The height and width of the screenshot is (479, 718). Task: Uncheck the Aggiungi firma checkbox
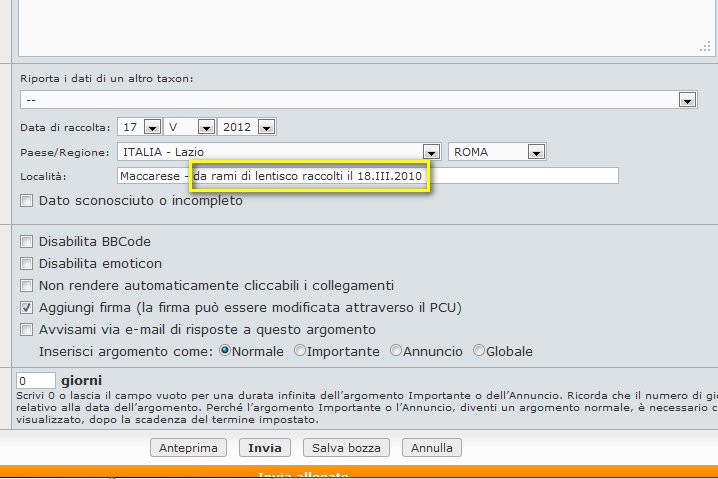pyautogui.click(x=27, y=307)
